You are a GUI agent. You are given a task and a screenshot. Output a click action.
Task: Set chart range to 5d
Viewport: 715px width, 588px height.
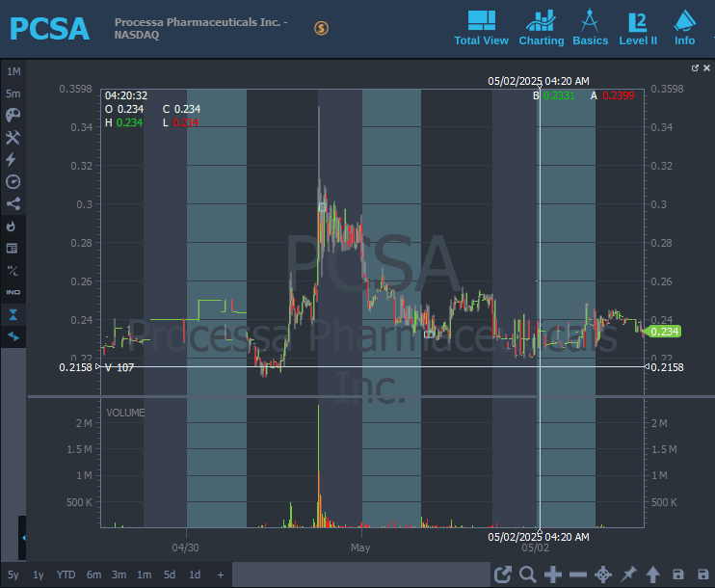pyautogui.click(x=170, y=575)
